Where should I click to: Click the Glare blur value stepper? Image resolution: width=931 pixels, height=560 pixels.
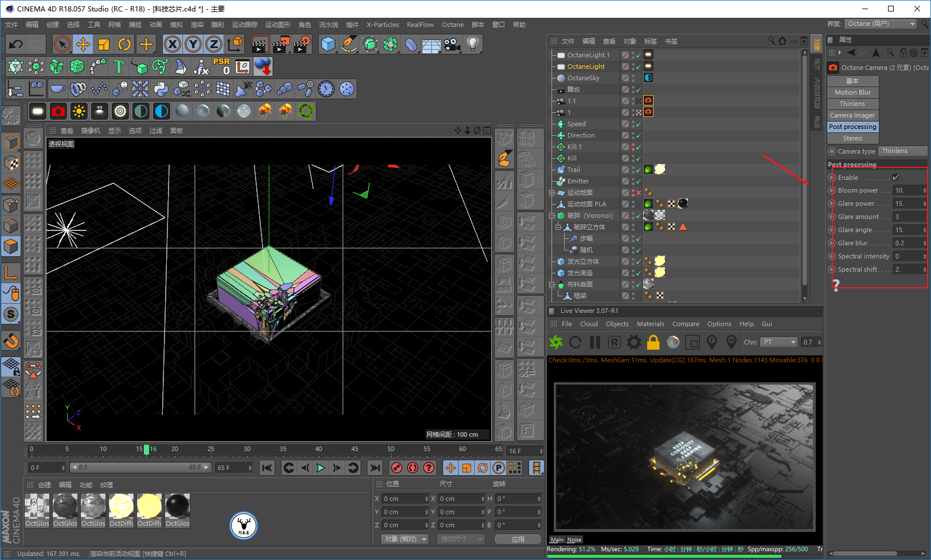pos(924,242)
